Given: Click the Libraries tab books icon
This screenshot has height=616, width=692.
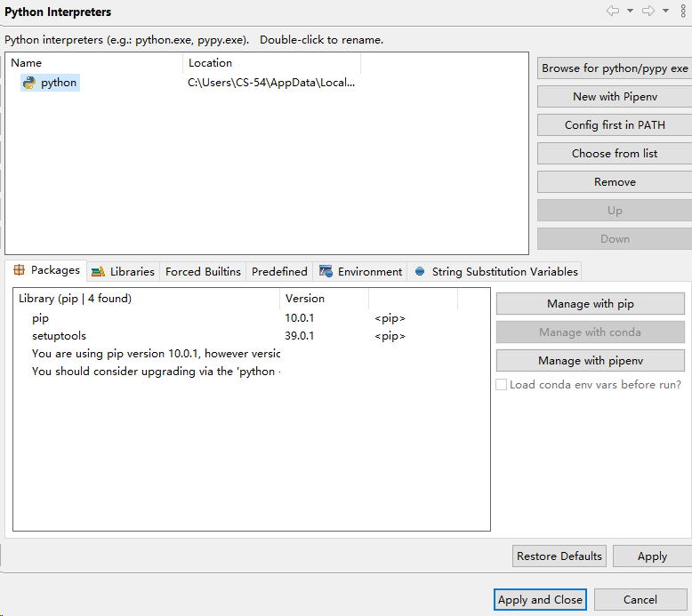Looking at the screenshot, I should point(98,271).
